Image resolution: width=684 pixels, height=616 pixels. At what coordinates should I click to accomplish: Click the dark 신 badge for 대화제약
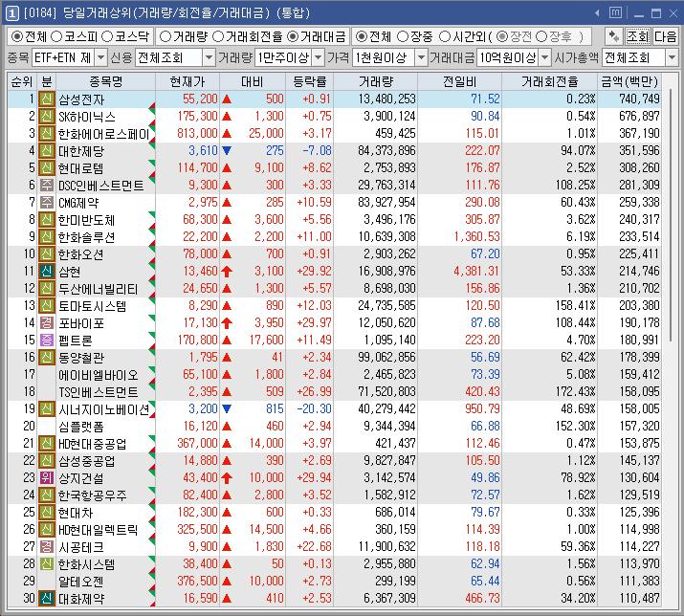(46, 599)
